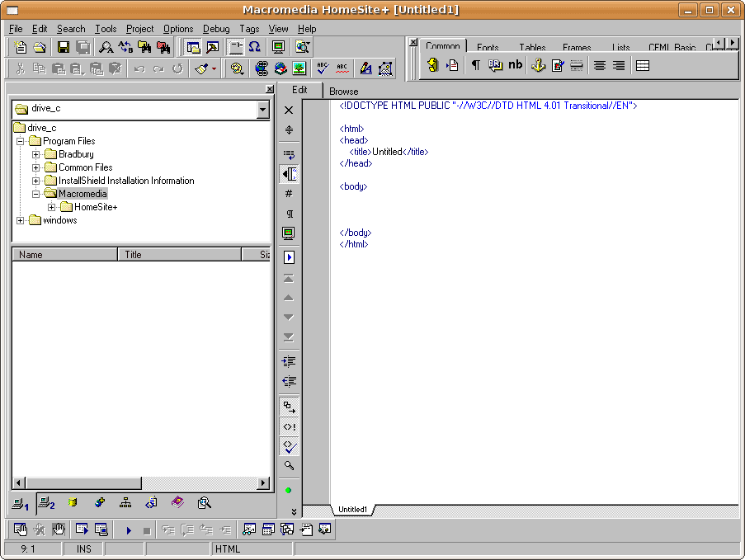Toggle line numbers with # icon
This screenshot has height=560, width=745.
289,193
